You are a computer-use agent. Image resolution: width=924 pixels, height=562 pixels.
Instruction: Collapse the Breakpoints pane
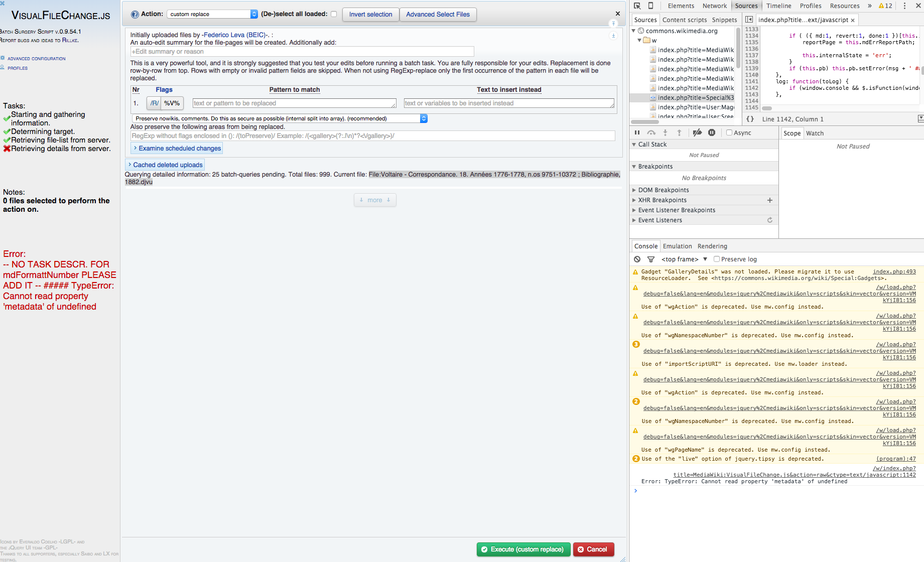coord(634,167)
